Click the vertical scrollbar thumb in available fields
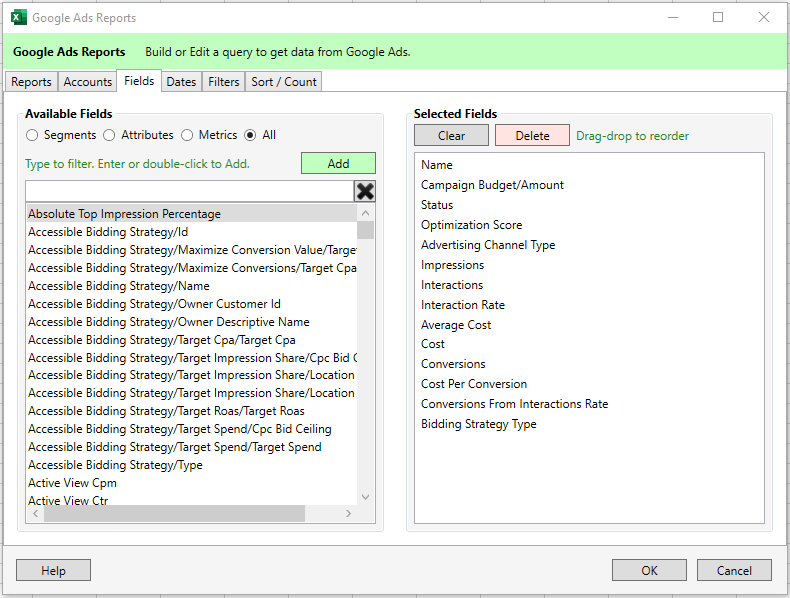The width and height of the screenshot is (790, 598). [366, 230]
